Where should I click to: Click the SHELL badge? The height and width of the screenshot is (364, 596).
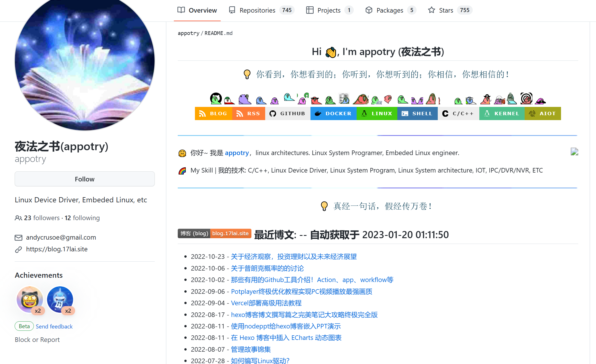(x=417, y=113)
